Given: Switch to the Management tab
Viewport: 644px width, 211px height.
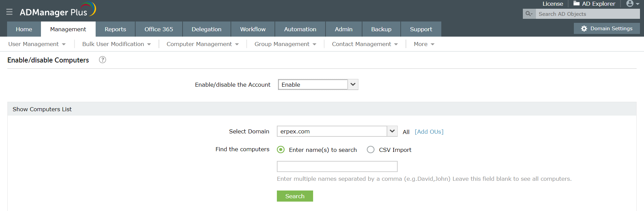Looking at the screenshot, I should 68,29.
